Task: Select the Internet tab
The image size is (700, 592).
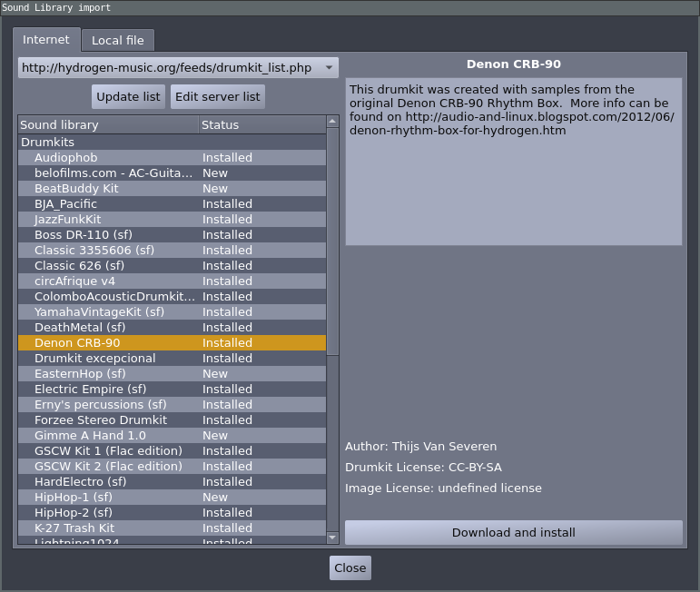Action: pyautogui.click(x=46, y=40)
